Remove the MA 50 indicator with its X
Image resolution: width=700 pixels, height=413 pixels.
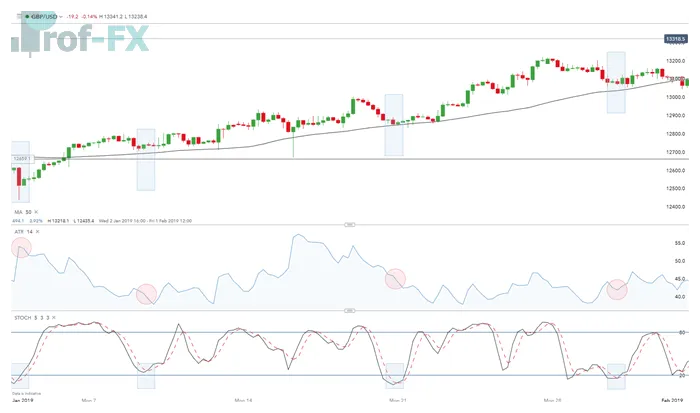point(37,212)
